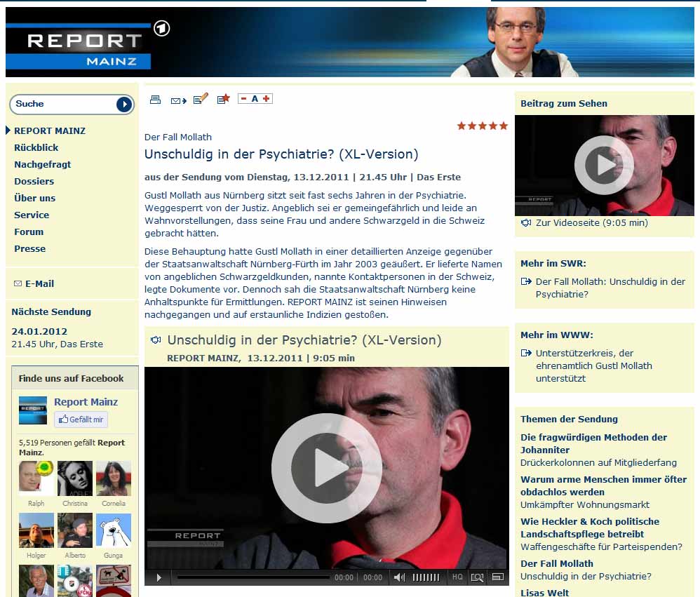Open 'Die fragwürdigen Methoden der Johanniter' topic
The height and width of the screenshot is (597, 700).
click(594, 443)
